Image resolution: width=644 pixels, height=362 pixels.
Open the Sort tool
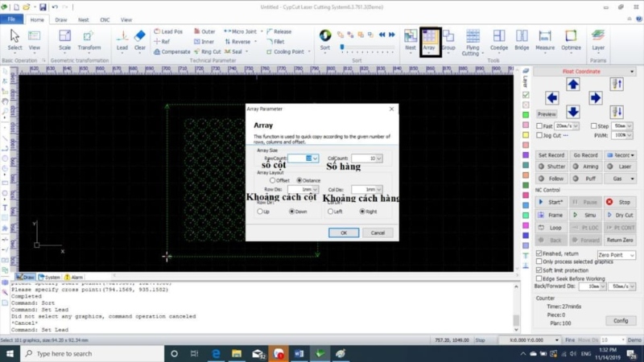[325, 39]
